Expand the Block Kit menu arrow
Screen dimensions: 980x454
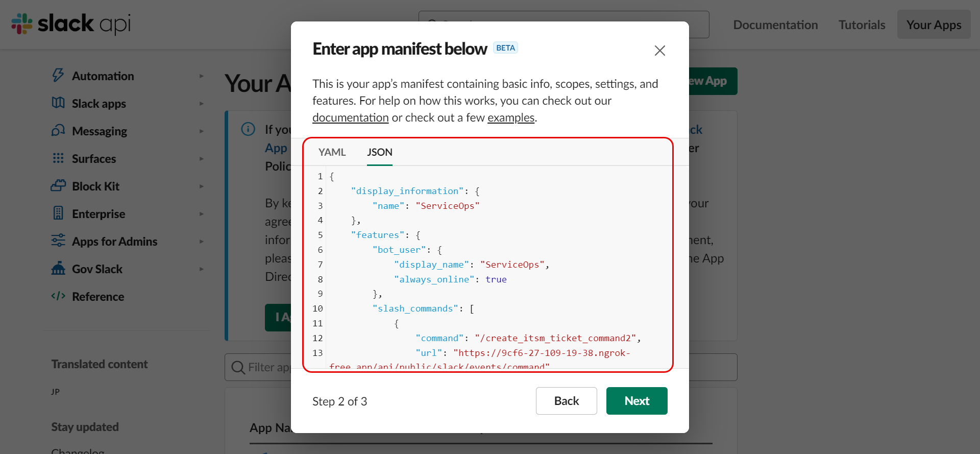(x=202, y=186)
